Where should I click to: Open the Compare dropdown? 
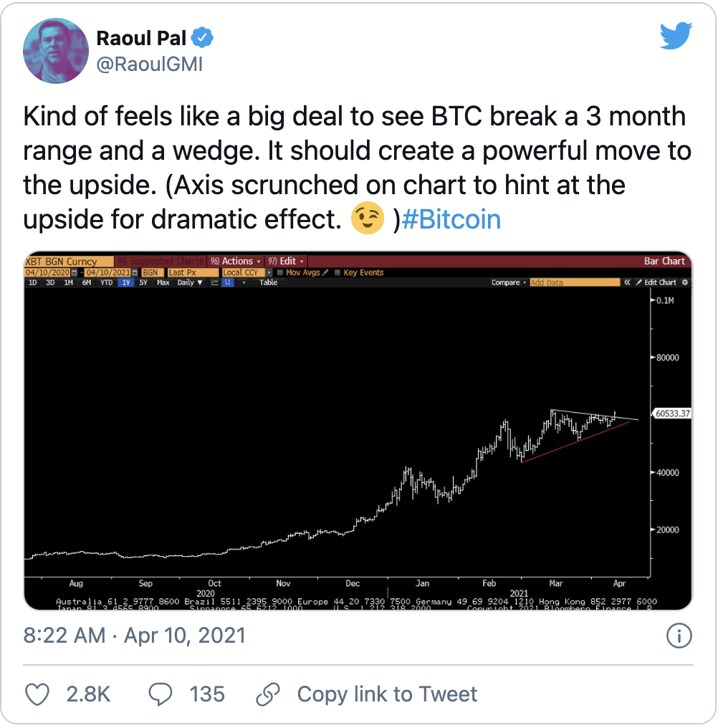pyautogui.click(x=509, y=282)
